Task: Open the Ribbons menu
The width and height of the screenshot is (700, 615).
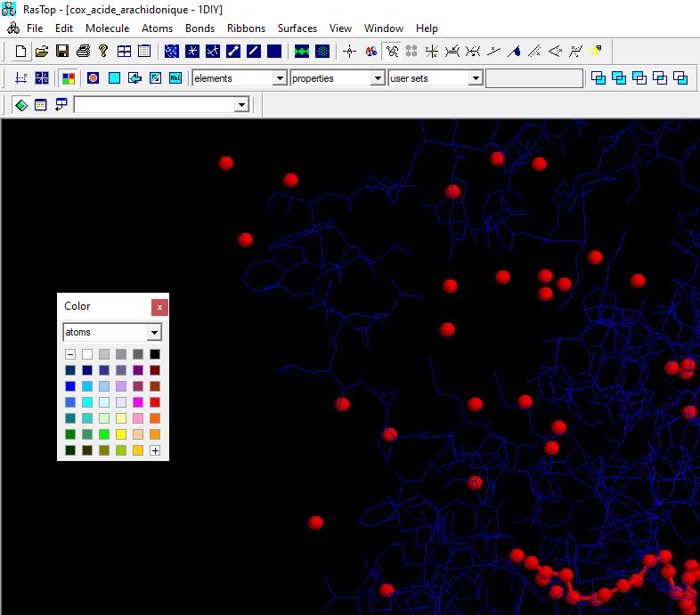Action: point(246,28)
